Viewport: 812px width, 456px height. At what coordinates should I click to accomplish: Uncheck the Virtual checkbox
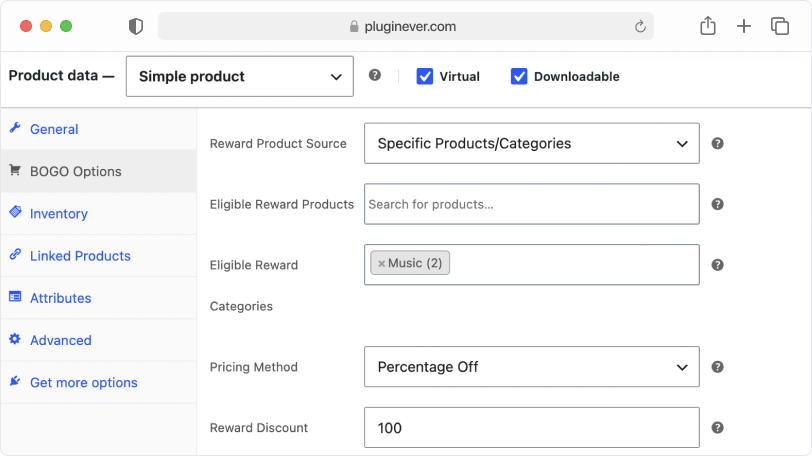(x=425, y=76)
